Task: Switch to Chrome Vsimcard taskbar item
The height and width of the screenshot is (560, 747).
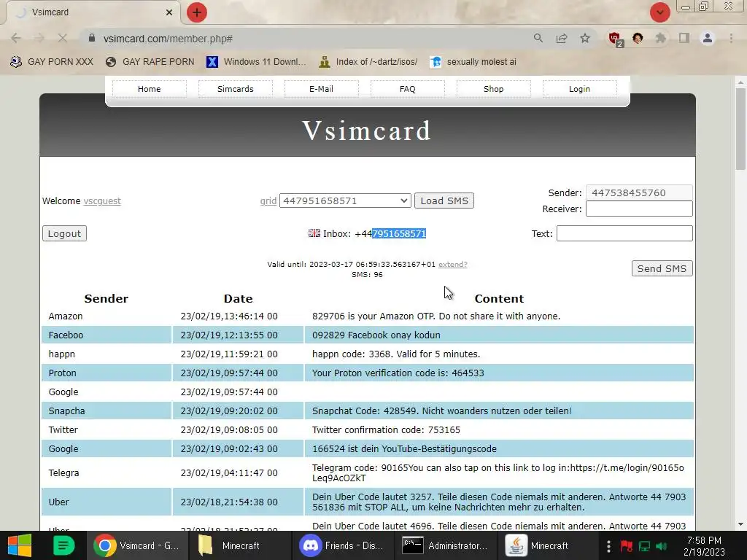Action: tap(136, 545)
